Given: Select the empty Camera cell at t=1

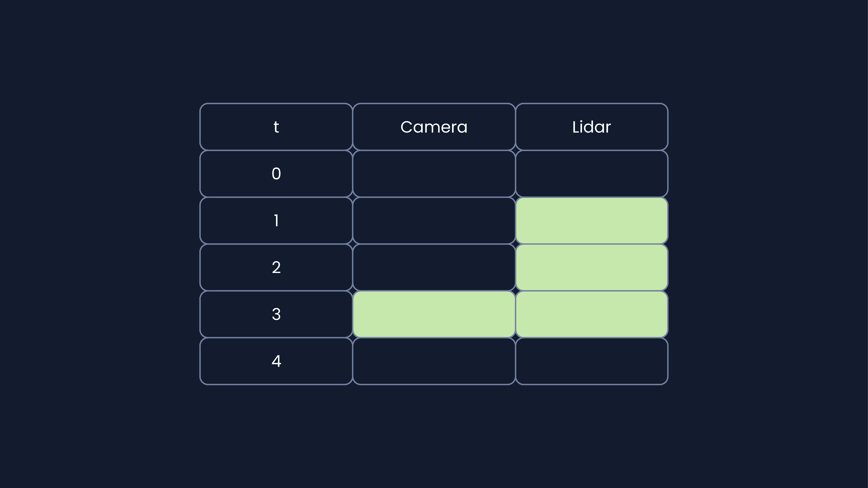Looking at the screenshot, I should [x=434, y=220].
